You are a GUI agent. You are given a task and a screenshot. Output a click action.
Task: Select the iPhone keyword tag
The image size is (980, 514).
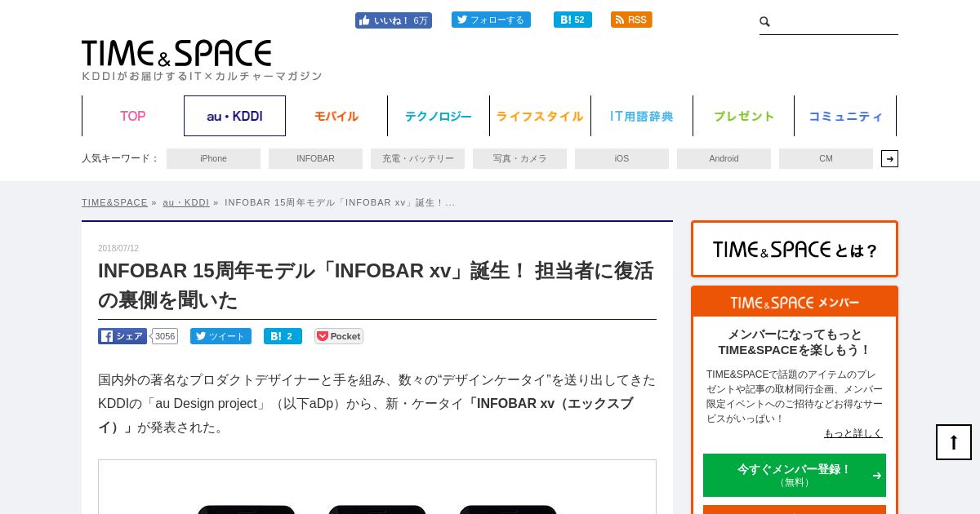click(213, 158)
